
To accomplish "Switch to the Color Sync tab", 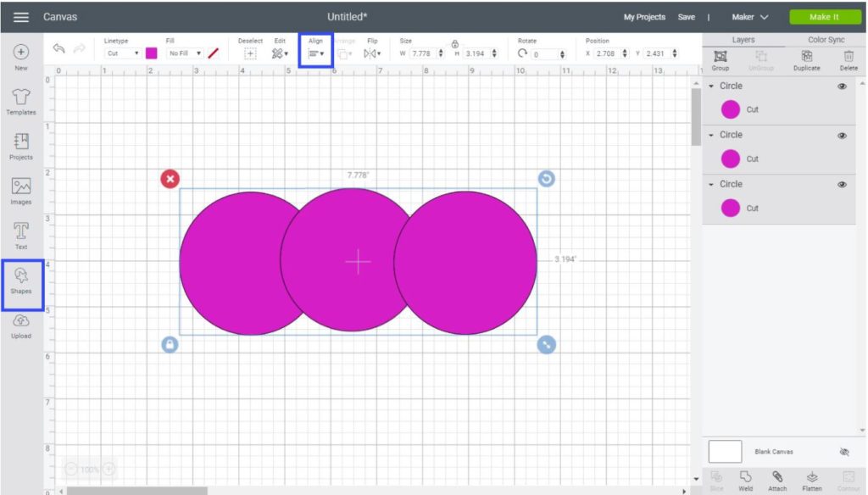I will (x=826, y=40).
